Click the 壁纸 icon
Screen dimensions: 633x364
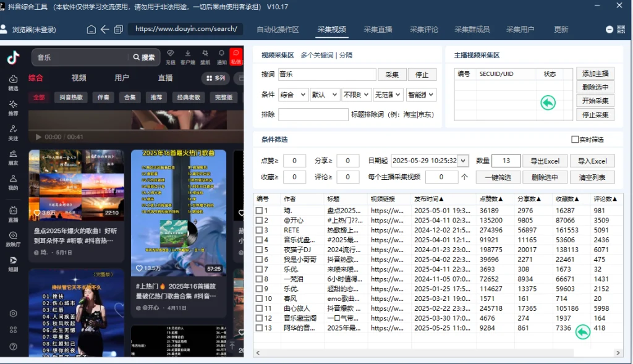(x=205, y=57)
